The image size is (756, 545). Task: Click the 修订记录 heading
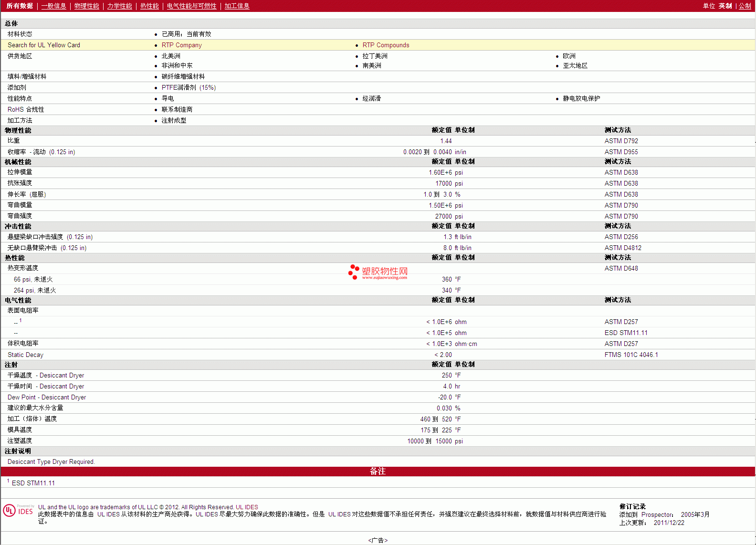632,506
